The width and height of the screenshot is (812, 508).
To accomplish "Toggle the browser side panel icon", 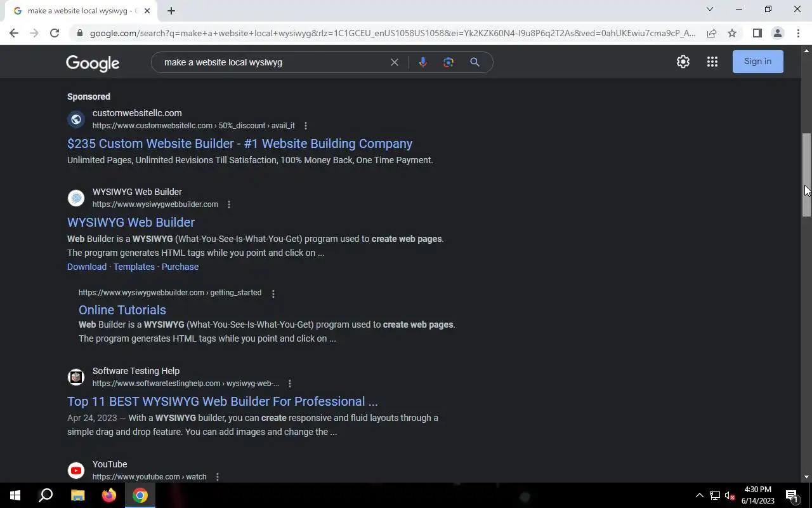I will click(757, 33).
